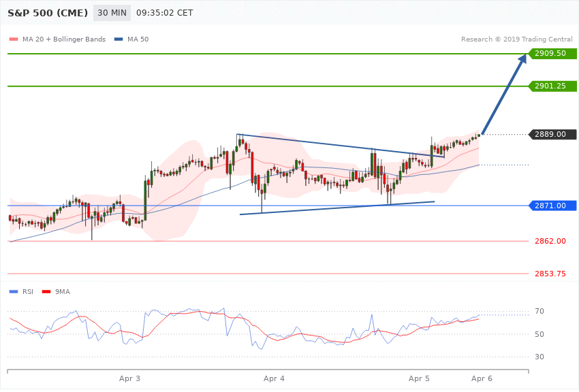
Task: Click the Apr 3 date axis label
Action: (x=129, y=378)
